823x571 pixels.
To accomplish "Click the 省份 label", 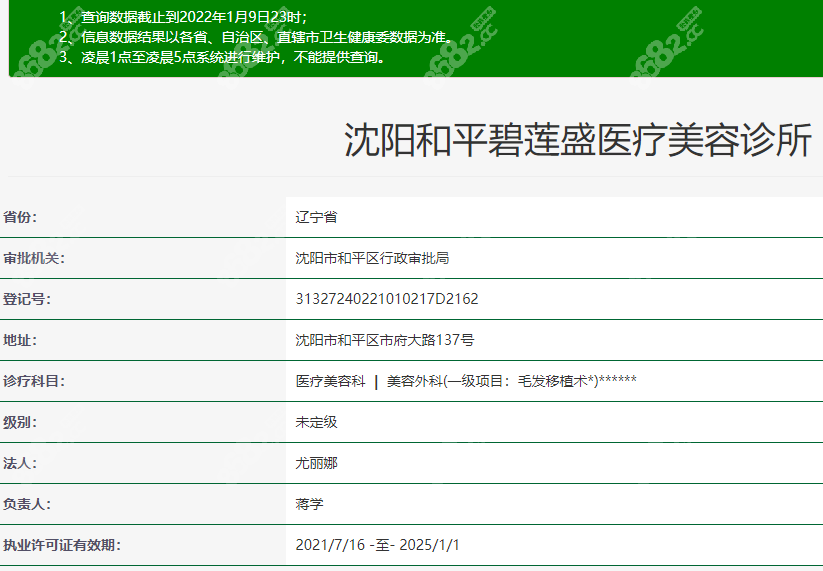I will 20,217.
